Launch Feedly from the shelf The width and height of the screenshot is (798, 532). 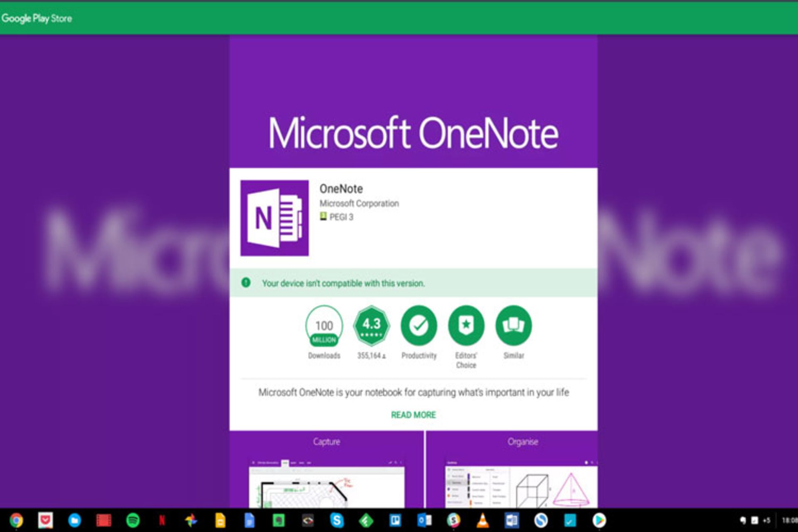[366, 520]
